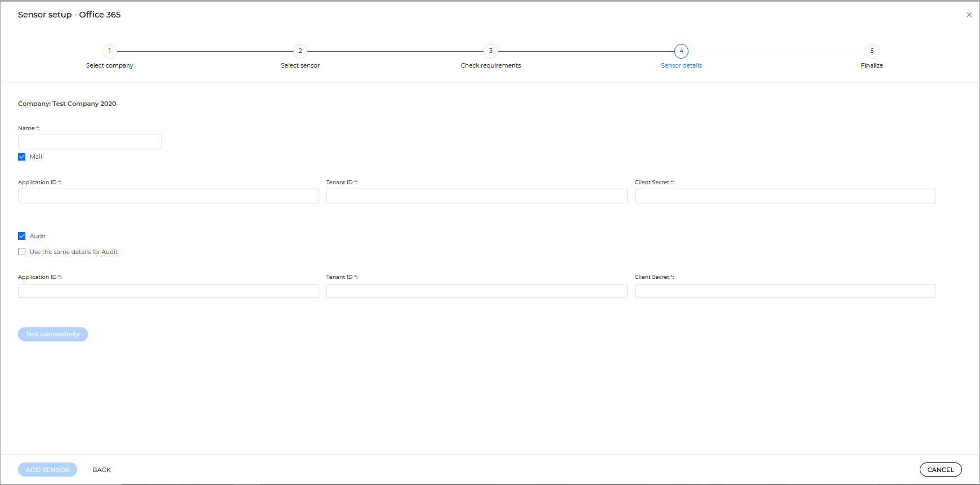Go to step 2 Select sensor
The height and width of the screenshot is (485, 980).
(x=300, y=51)
